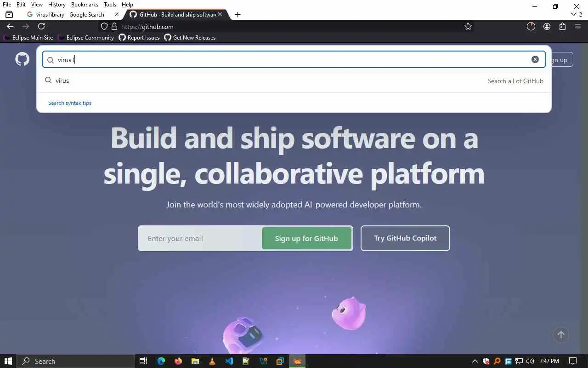Bookmark this page with the star icon
The image size is (588, 368).
(x=468, y=26)
